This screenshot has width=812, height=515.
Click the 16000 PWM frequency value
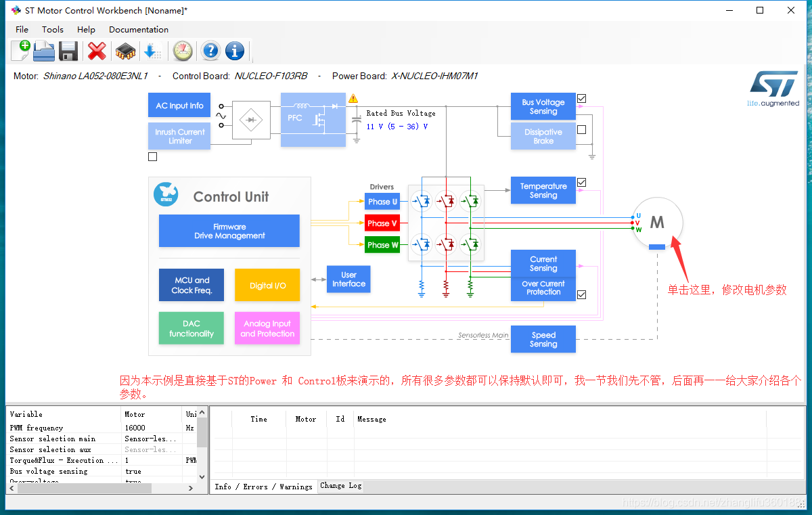click(135, 428)
